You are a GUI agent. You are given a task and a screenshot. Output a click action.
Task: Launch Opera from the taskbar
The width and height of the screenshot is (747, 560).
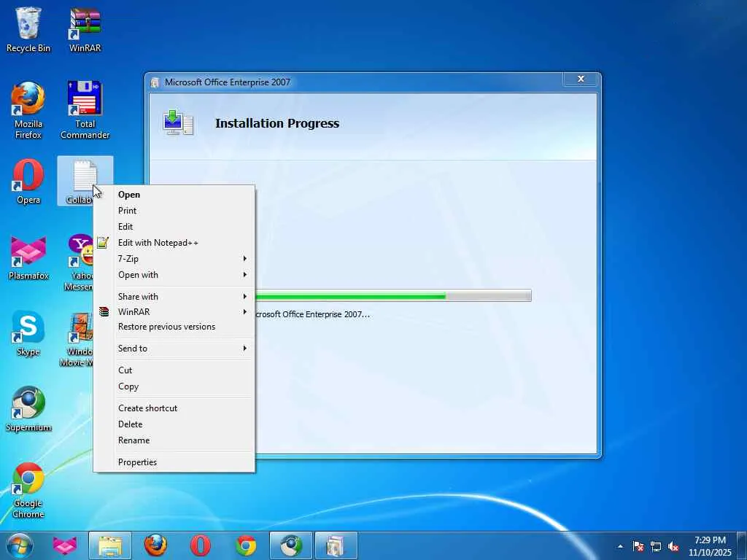tap(201, 545)
